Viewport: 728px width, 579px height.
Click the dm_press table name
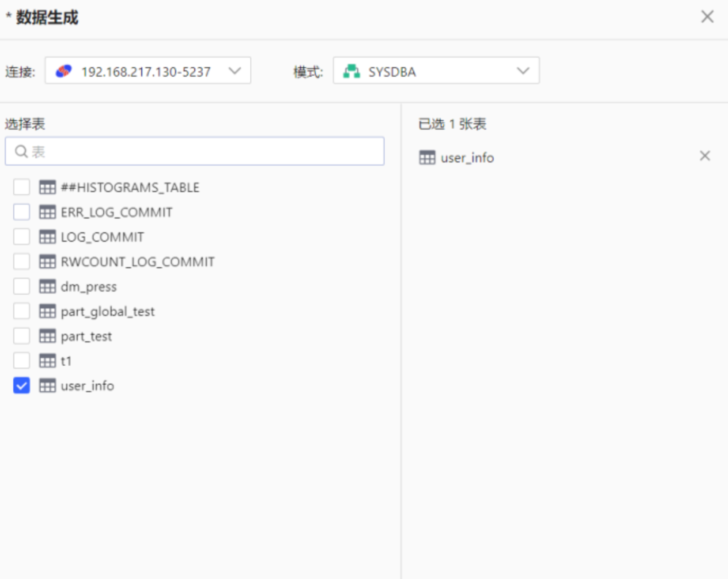tap(88, 287)
